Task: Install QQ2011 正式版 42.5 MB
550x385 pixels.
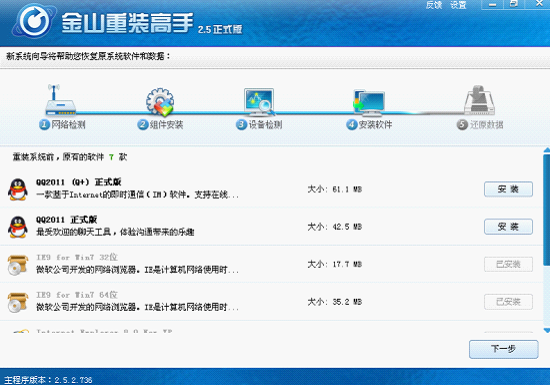Action: click(508, 227)
